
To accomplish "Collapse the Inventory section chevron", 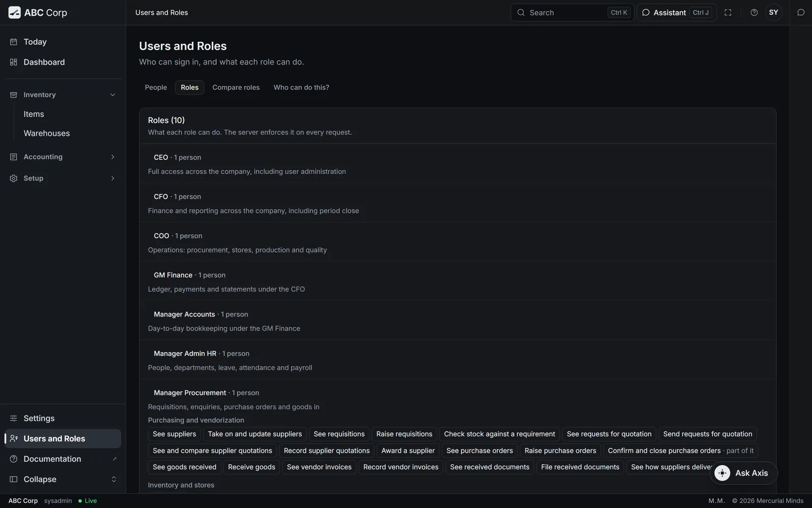I will 113,95.
